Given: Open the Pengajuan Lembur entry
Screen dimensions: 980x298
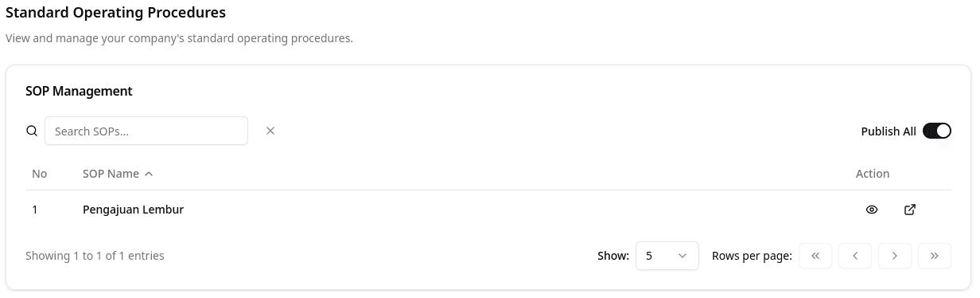Looking at the screenshot, I should (133, 210).
